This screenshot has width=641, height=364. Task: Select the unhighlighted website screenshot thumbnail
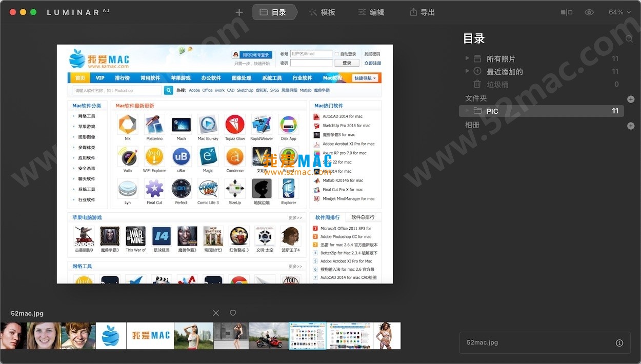pos(350,336)
